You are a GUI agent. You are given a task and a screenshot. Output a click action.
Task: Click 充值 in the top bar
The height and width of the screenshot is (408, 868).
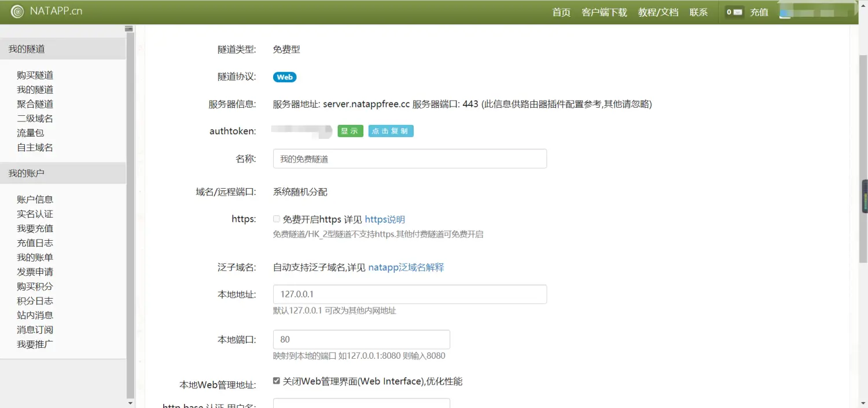click(x=759, y=12)
